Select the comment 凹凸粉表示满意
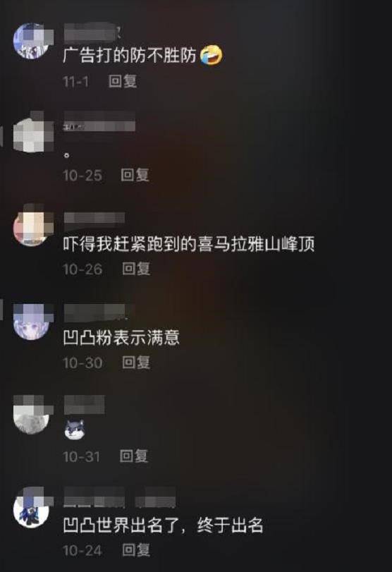 pos(121,337)
